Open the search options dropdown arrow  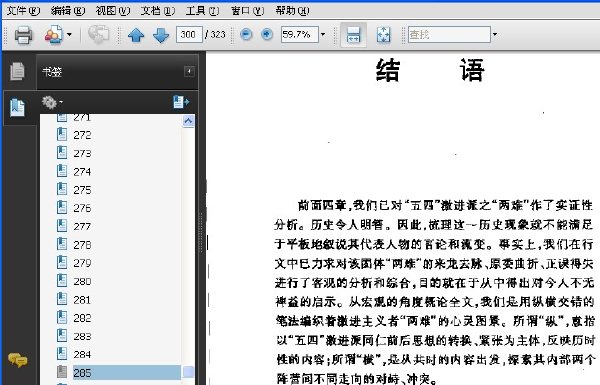[x=495, y=34]
